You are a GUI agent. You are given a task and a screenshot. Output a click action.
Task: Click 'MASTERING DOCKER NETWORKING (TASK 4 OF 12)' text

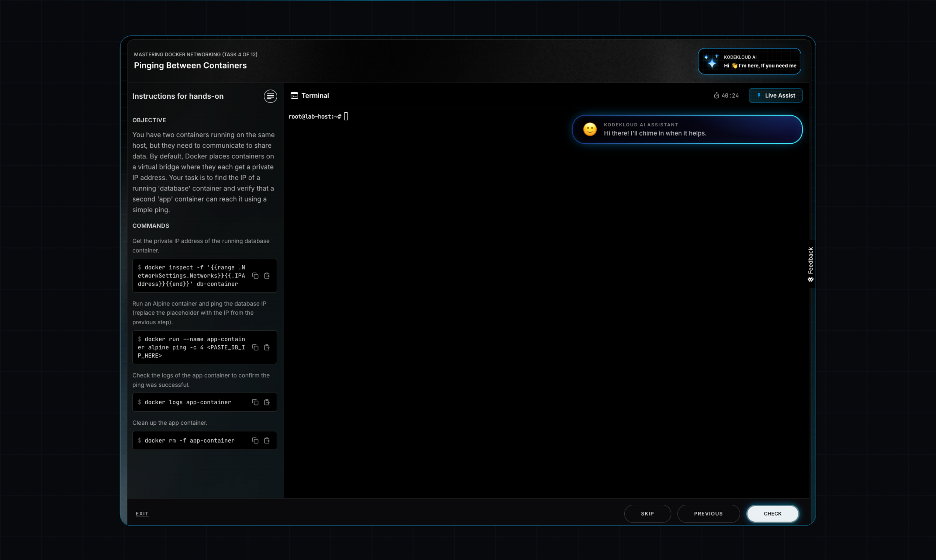[196, 54]
